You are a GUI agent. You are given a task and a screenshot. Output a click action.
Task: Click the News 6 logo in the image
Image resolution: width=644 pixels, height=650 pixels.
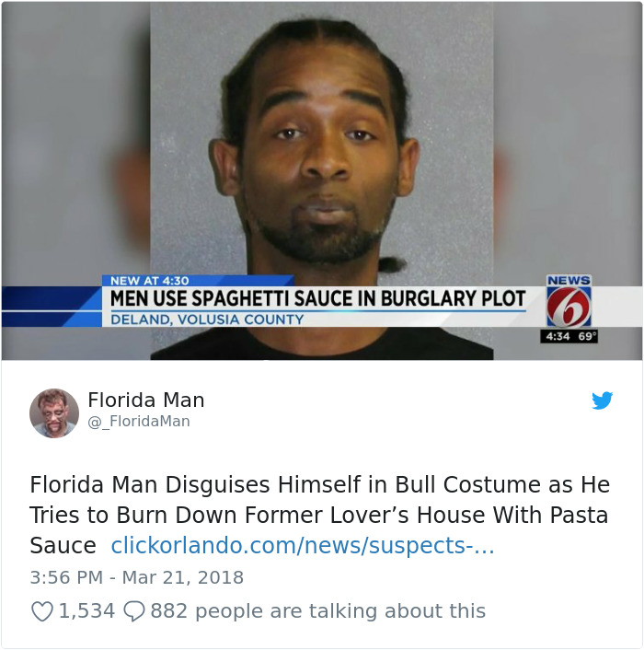(x=569, y=301)
